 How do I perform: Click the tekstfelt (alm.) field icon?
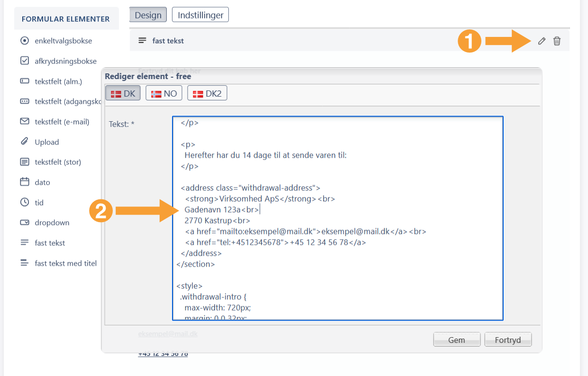pos(25,81)
